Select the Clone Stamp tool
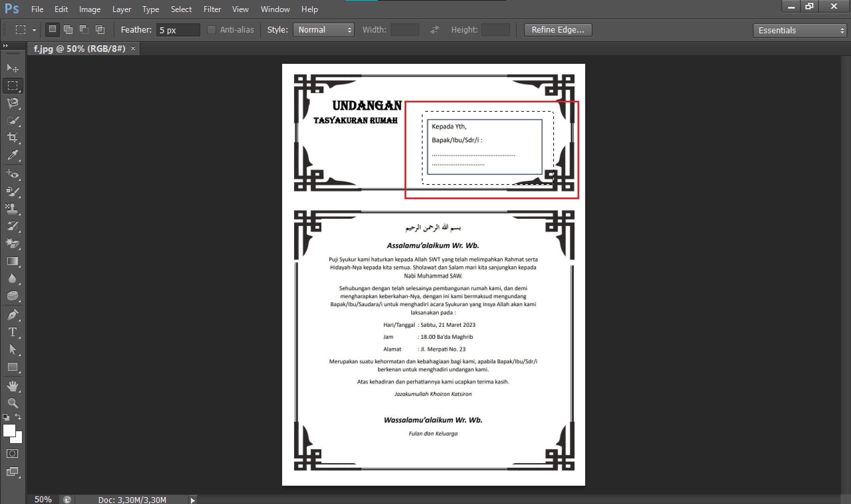Screen dimensions: 851x504 [13, 208]
